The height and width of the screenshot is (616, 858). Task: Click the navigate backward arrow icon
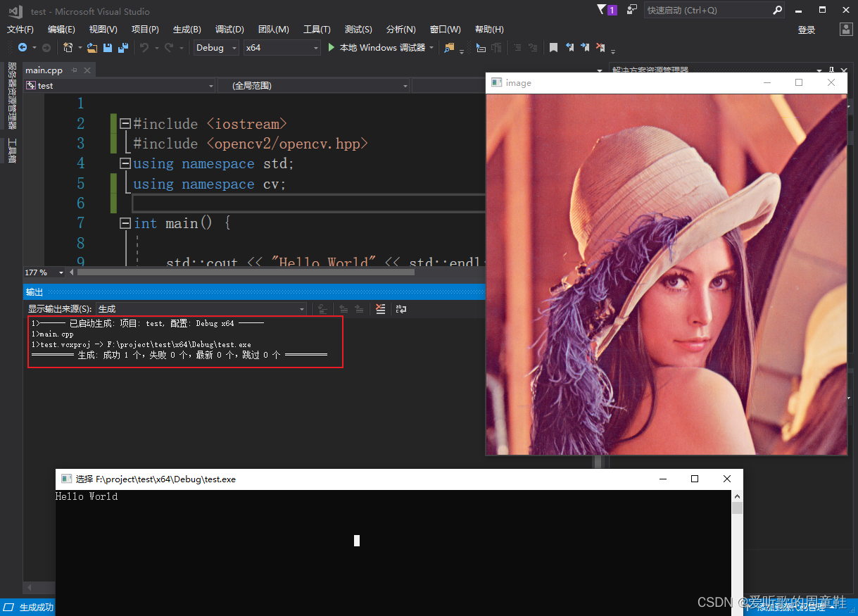pos(23,48)
